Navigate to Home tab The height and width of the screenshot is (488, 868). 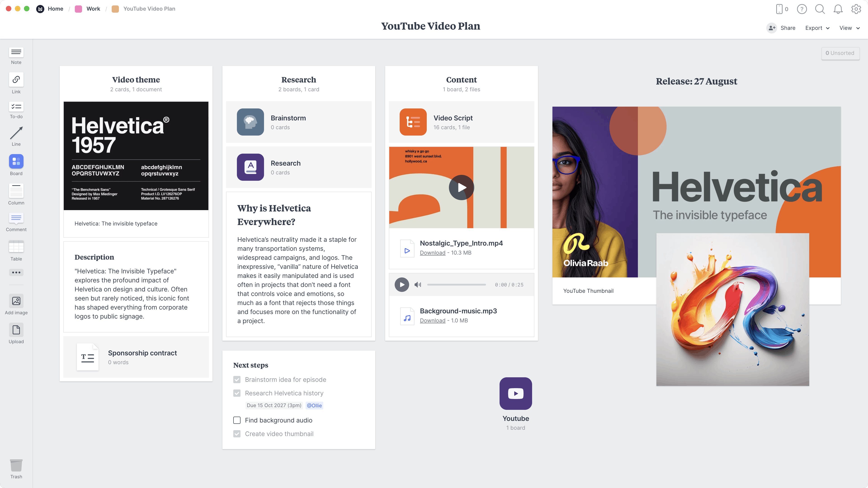tap(55, 8)
